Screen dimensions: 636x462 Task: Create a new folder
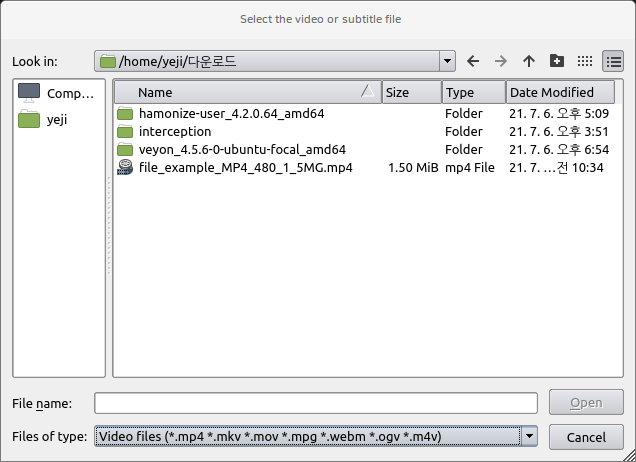557,61
